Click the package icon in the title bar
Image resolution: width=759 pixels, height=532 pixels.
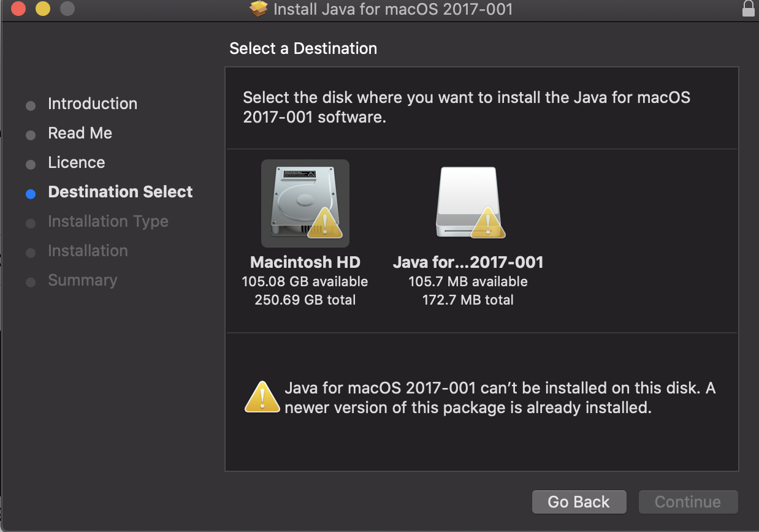(259, 9)
